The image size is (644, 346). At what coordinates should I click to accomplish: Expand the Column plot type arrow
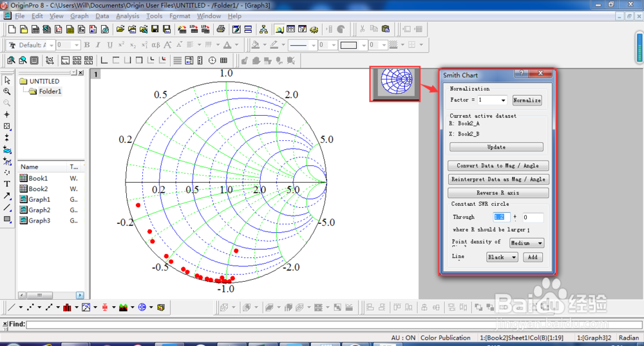[x=77, y=307]
